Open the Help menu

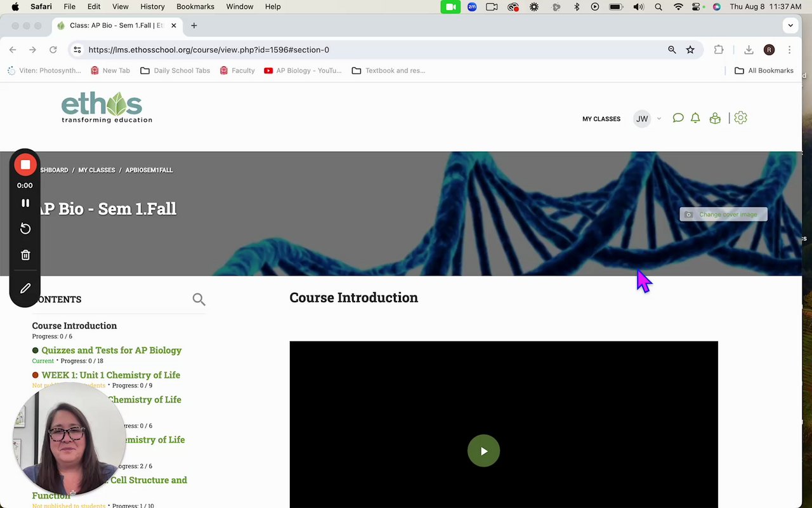point(273,6)
